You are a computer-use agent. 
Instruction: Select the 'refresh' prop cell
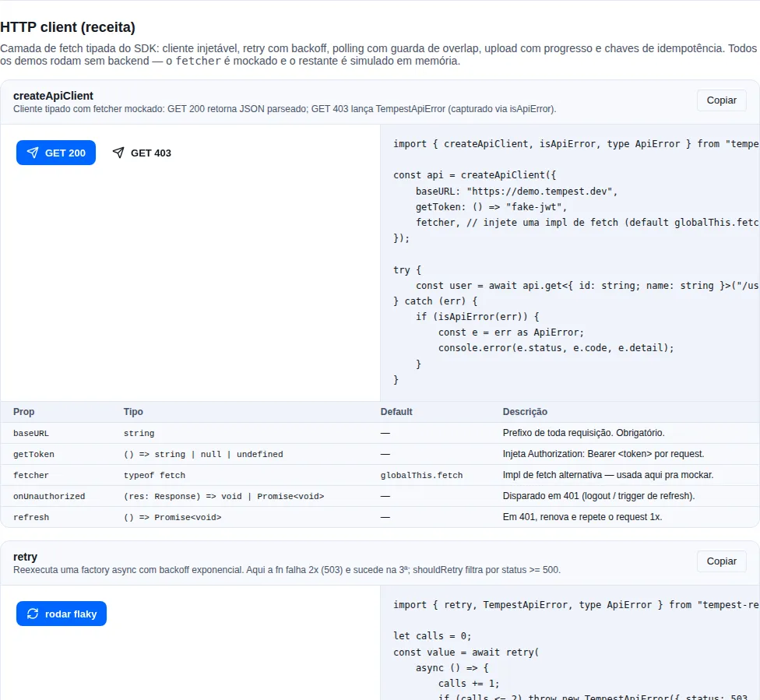(x=31, y=517)
